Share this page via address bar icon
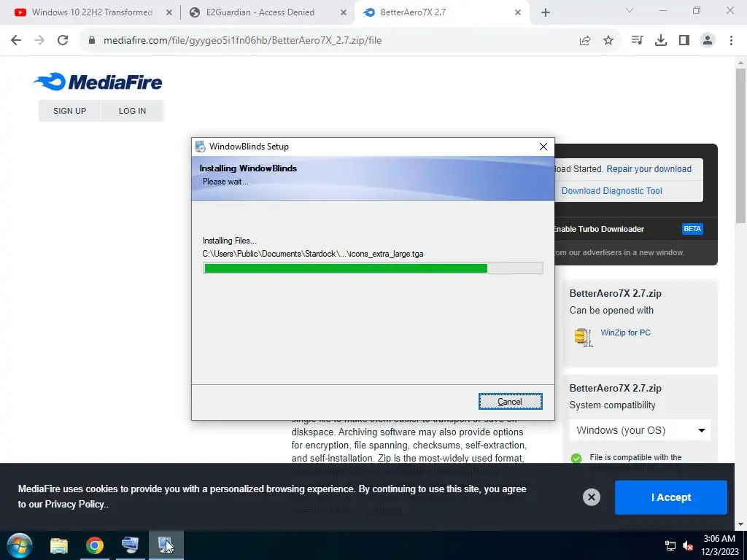Image resolution: width=747 pixels, height=560 pixels. click(x=585, y=41)
